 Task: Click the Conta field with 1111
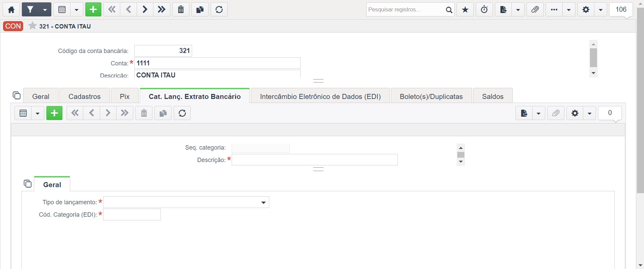(x=217, y=63)
